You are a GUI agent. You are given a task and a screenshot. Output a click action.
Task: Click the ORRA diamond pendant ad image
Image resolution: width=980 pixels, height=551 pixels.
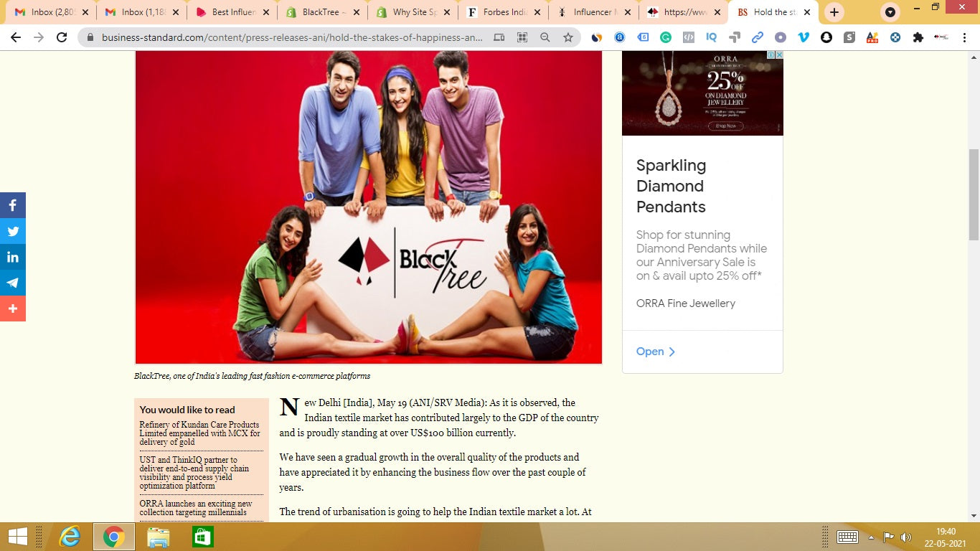click(x=702, y=93)
